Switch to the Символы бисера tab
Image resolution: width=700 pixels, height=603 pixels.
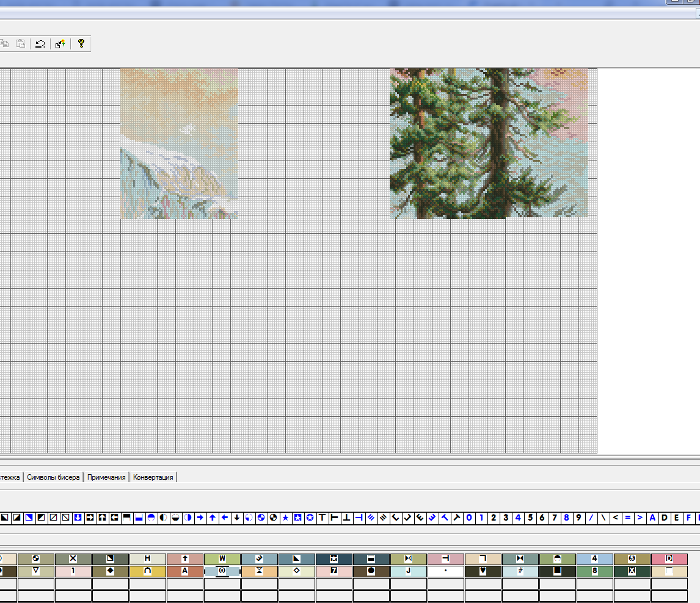point(54,477)
